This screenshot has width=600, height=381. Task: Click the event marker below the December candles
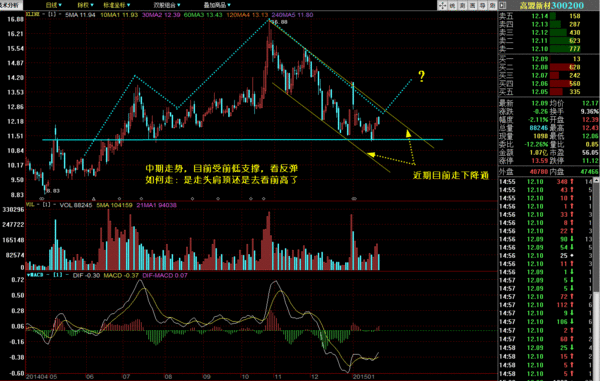pyautogui.click(x=354, y=199)
